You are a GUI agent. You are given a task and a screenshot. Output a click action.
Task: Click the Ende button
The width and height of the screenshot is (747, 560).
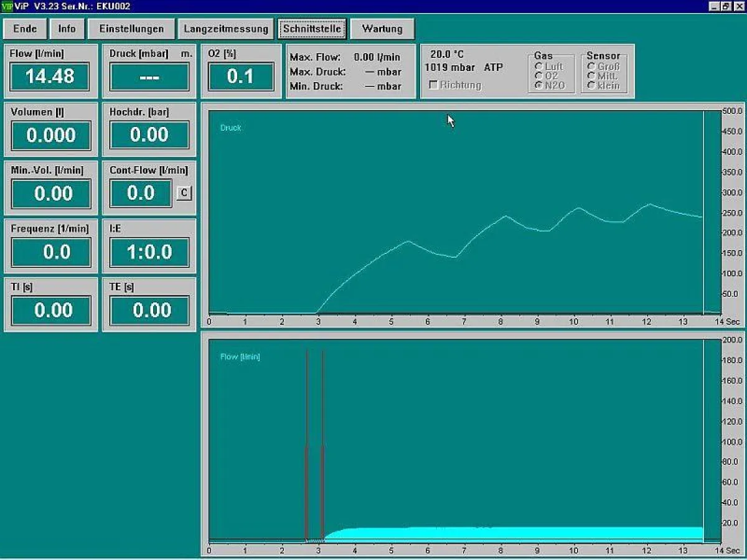coord(25,29)
